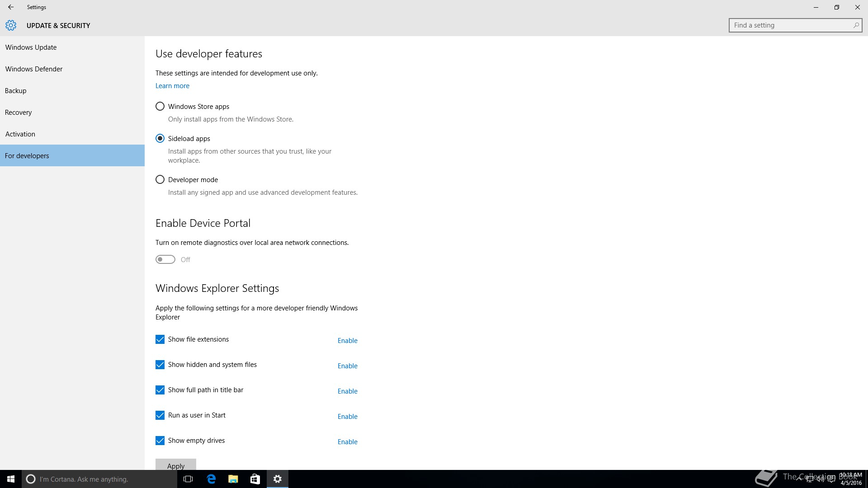Toggle the Enable Device Portal switch
Screen dimensions: 868x488
click(165, 259)
